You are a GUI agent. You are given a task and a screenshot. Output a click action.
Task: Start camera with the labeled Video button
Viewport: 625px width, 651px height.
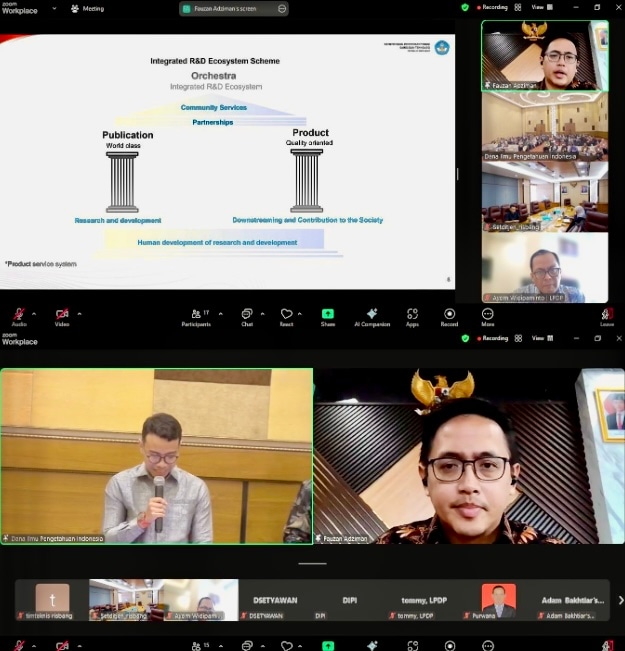(62, 315)
